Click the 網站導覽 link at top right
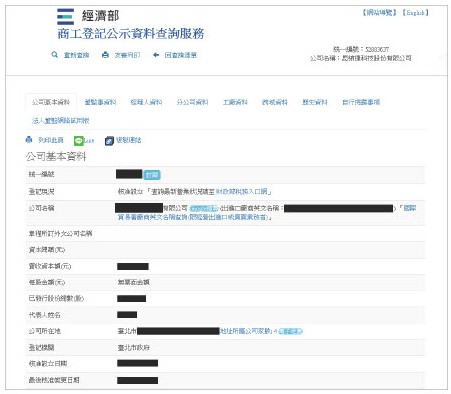Screen dimensions: 451x394 [x=379, y=13]
